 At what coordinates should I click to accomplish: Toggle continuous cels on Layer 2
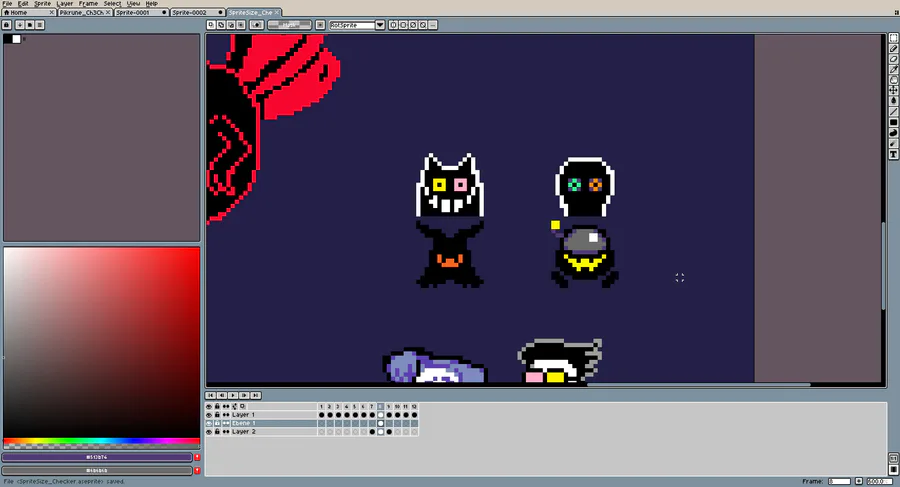(226, 432)
